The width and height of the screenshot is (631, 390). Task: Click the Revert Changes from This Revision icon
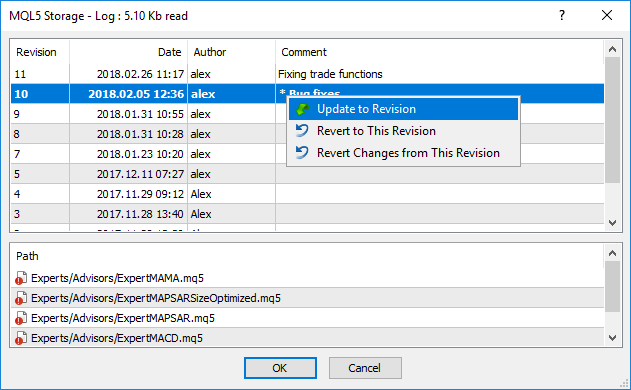[x=302, y=153]
